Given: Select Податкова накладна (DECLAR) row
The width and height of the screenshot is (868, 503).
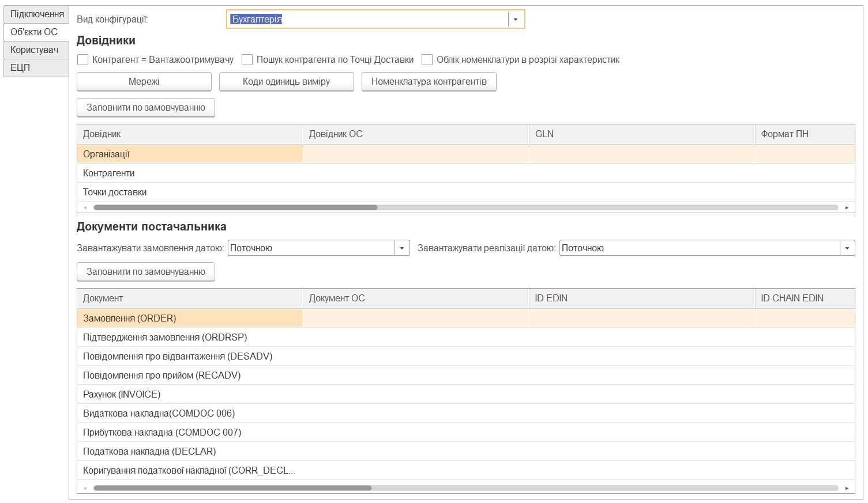Looking at the screenshot, I should (465, 451).
